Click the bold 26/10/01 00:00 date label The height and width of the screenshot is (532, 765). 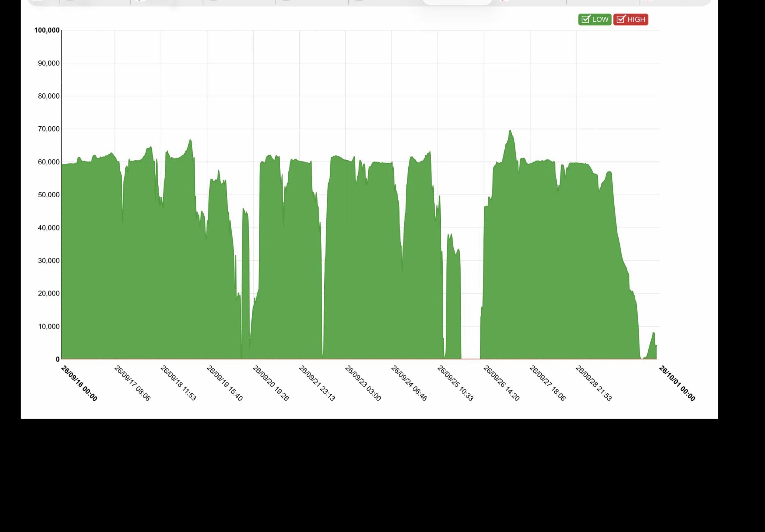coord(677,384)
